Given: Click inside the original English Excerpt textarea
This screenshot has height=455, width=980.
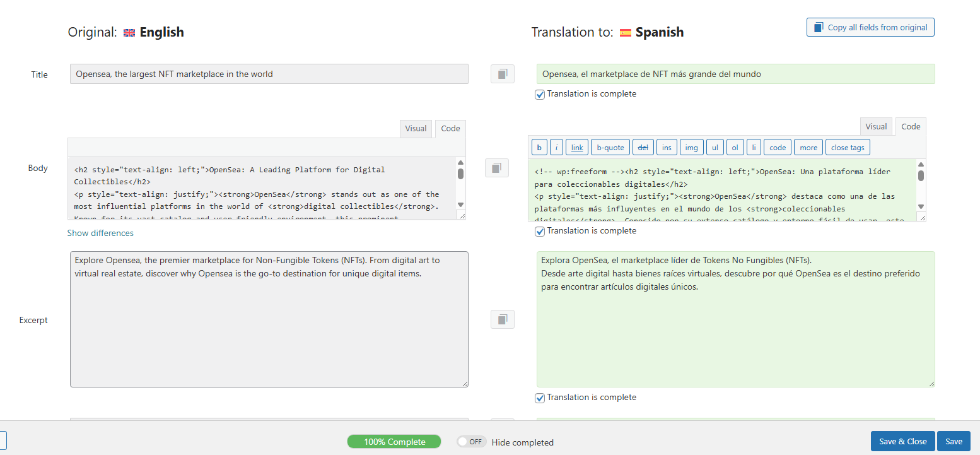Looking at the screenshot, I should 269,319.
